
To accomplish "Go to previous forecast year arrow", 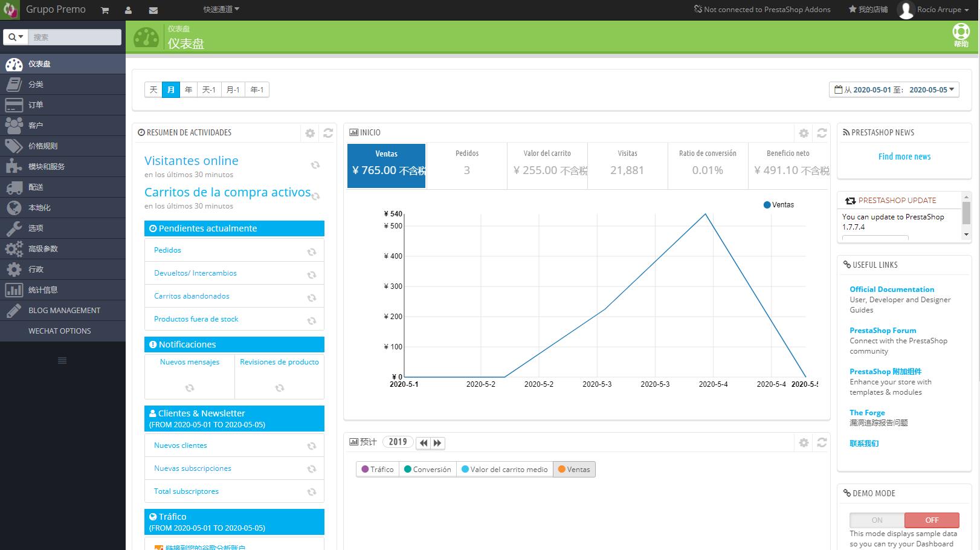I will (x=424, y=442).
